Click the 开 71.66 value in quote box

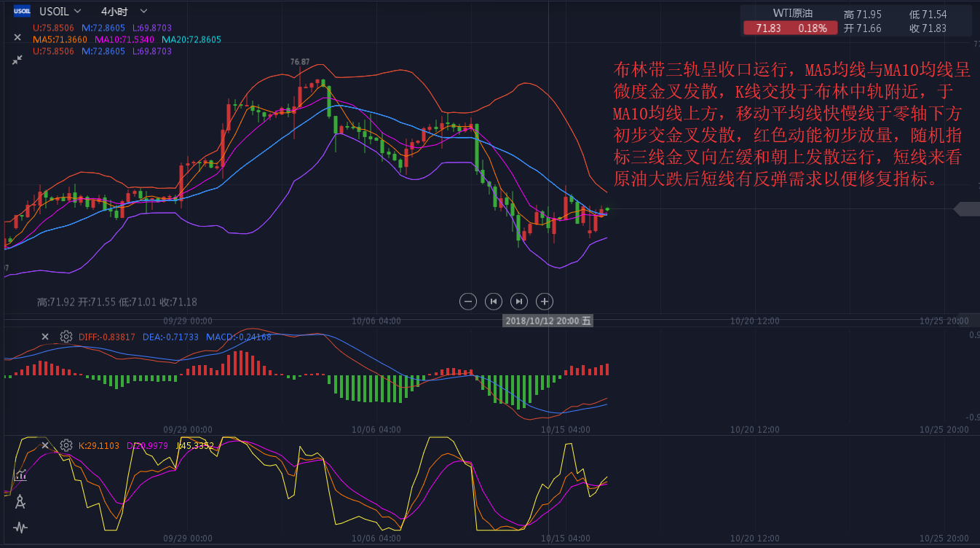coord(862,28)
